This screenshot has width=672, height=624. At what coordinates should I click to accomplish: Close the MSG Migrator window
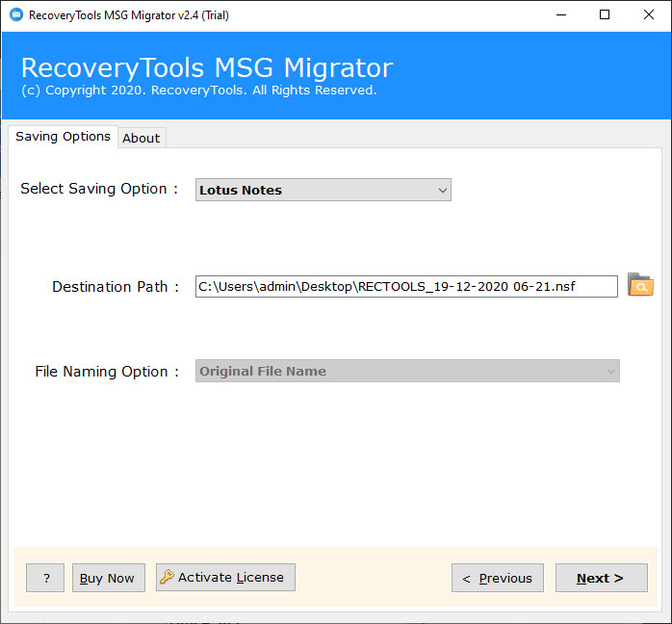click(649, 15)
